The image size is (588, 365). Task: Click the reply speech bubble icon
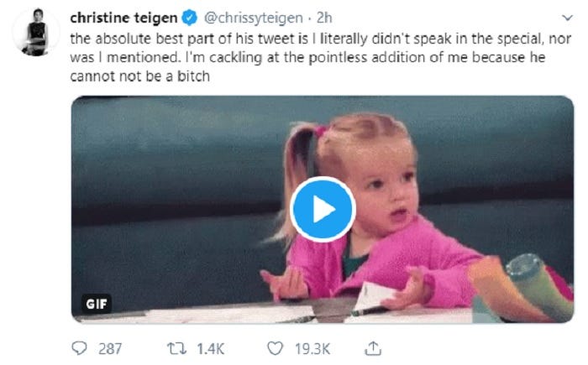pyautogui.click(x=80, y=347)
